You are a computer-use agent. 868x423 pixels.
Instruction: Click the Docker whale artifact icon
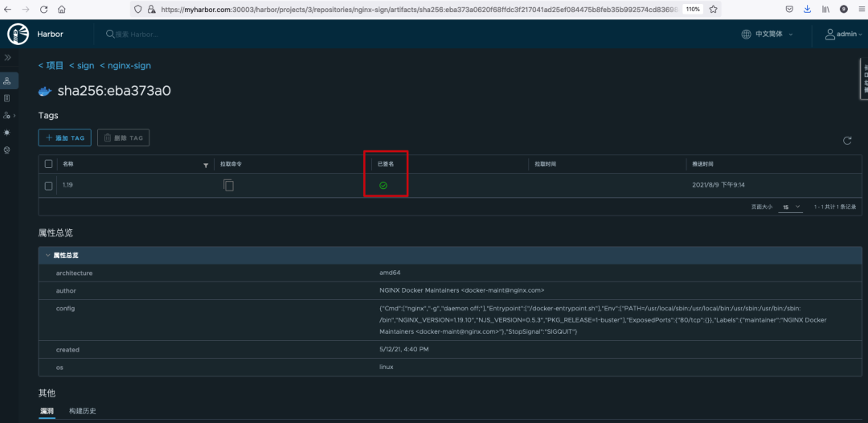(x=45, y=92)
